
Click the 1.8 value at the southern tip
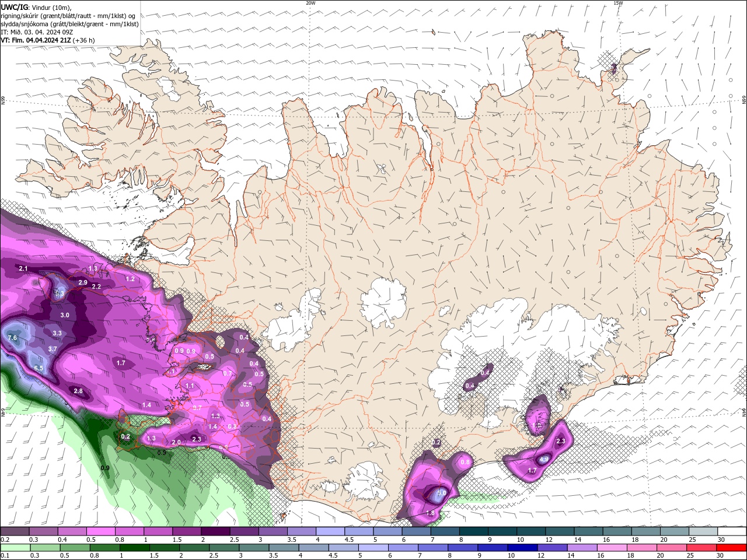(x=431, y=513)
